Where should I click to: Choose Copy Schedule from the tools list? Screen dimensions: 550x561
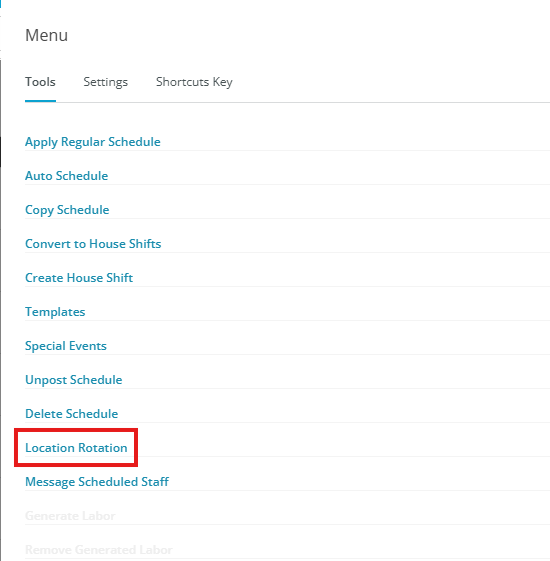point(67,210)
